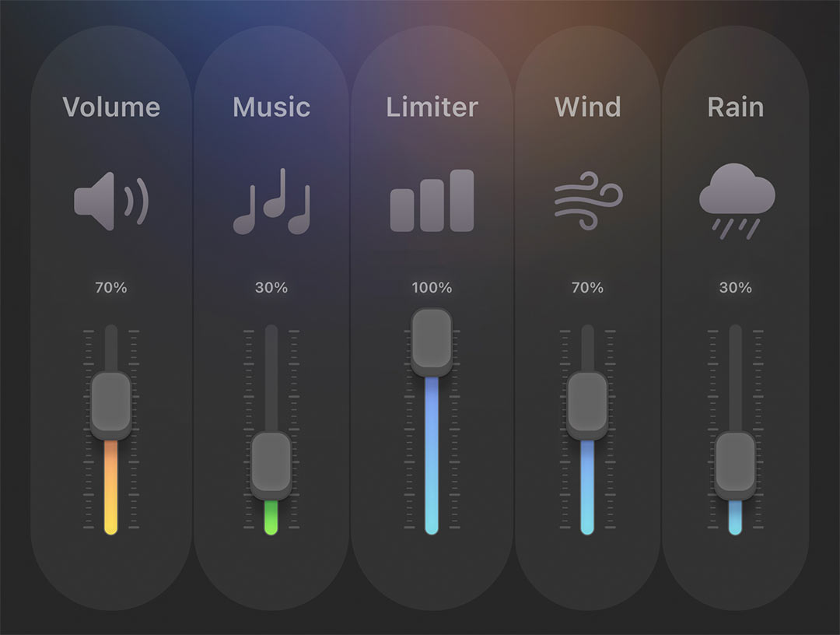
Task: Click the Limiter bars icon
Action: [x=432, y=201]
